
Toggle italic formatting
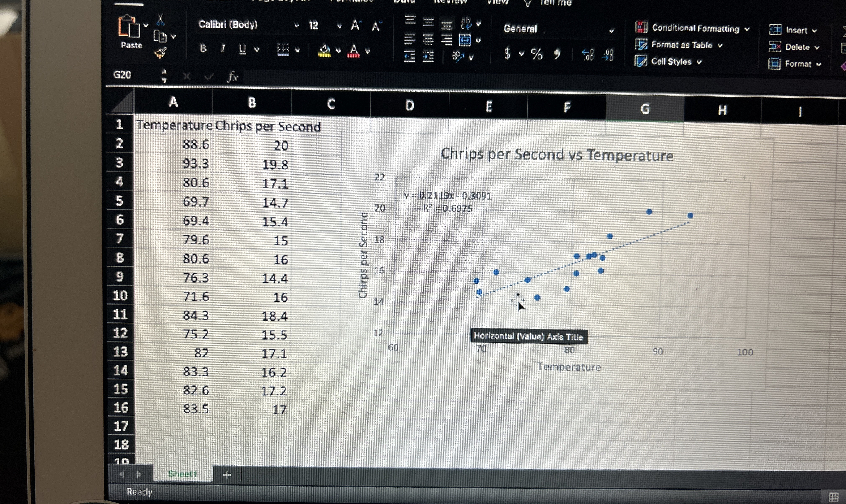pos(223,49)
